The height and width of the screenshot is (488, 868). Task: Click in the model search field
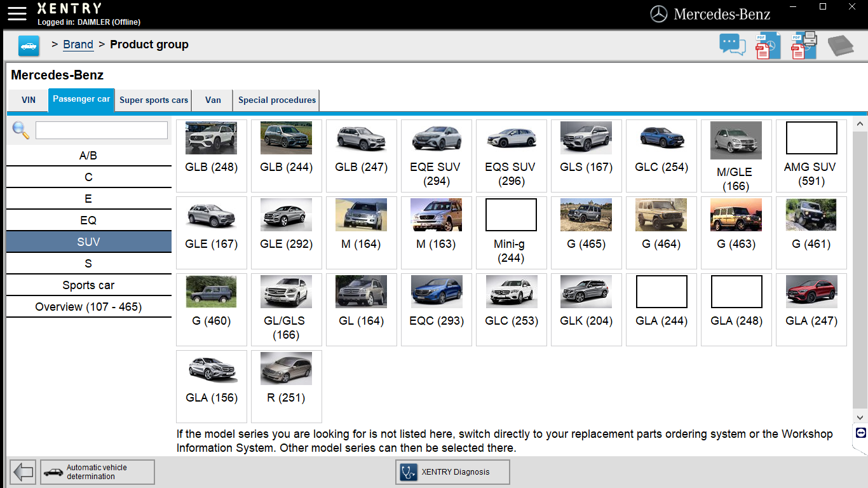(102, 130)
